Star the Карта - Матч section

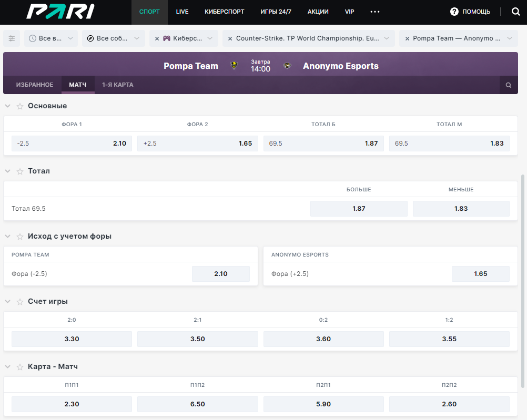pyautogui.click(x=20, y=367)
